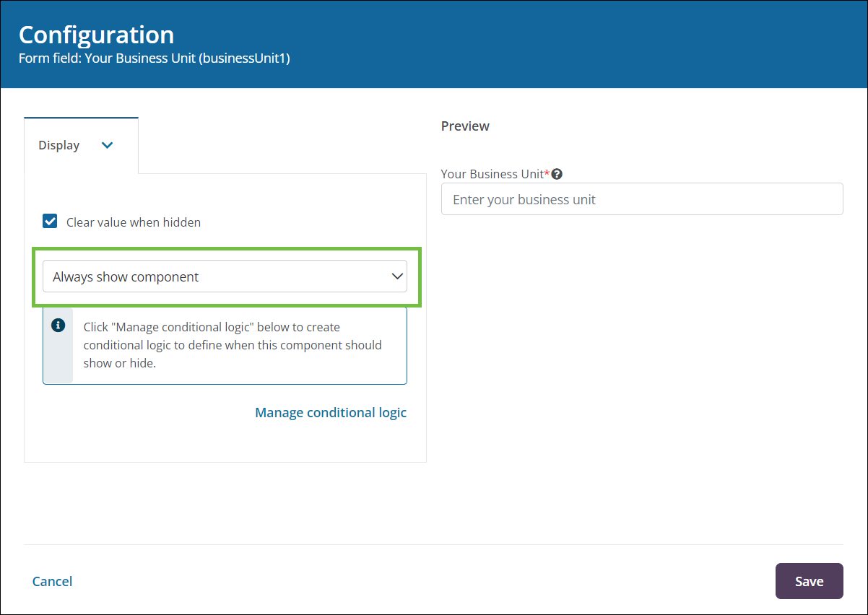Click the Preview section heading

pos(465,126)
